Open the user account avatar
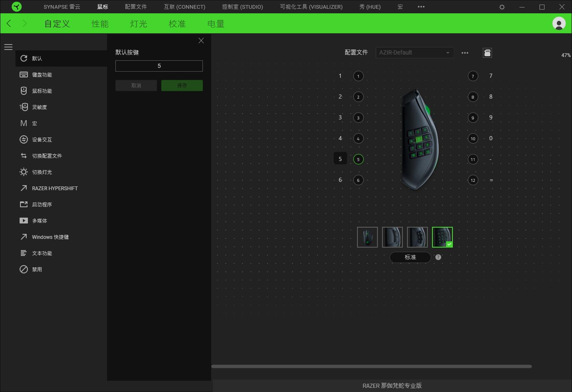This screenshot has height=392, width=572. coord(559,23)
